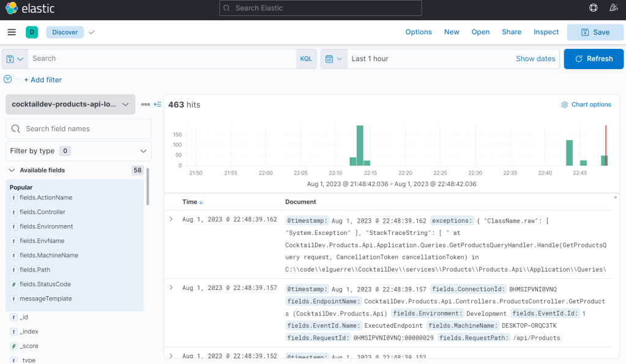The image size is (626, 364).
Task: Open the calendar quick date menu
Action: (x=333, y=59)
